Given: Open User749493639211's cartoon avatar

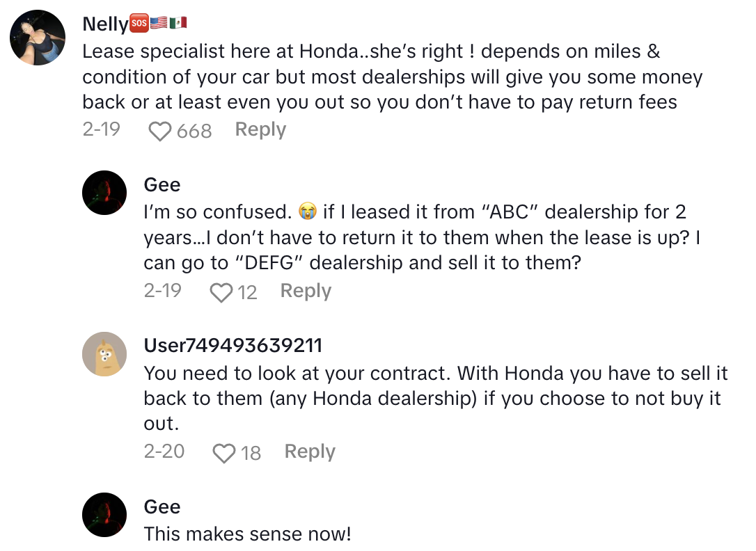Looking at the screenshot, I should [104, 353].
